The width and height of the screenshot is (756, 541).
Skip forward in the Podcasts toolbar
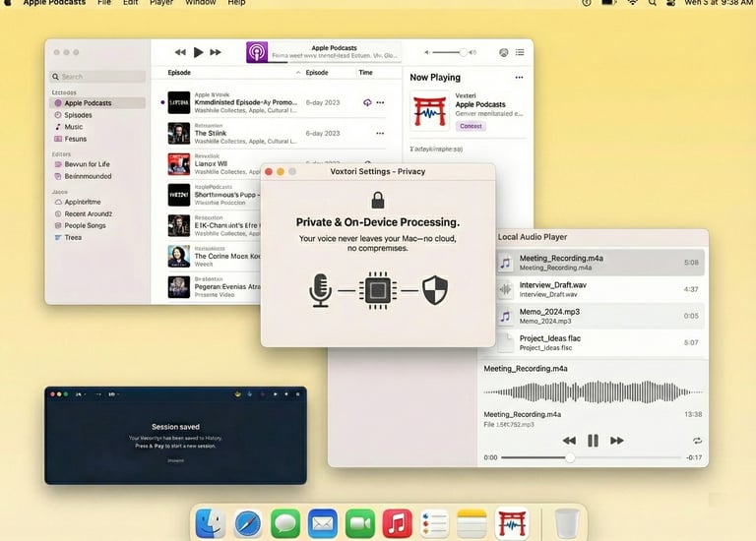pyautogui.click(x=216, y=52)
